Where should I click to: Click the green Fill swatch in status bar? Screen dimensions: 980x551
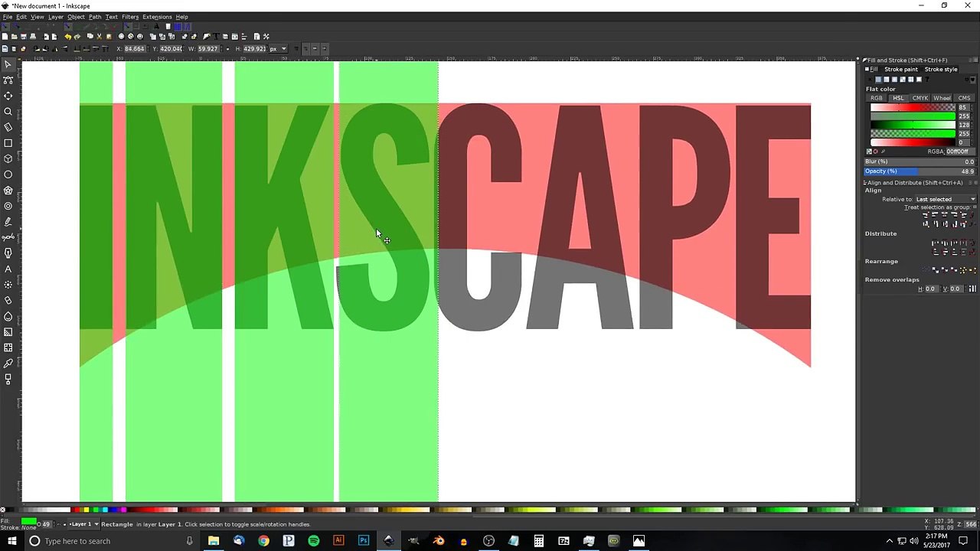pos(29,521)
